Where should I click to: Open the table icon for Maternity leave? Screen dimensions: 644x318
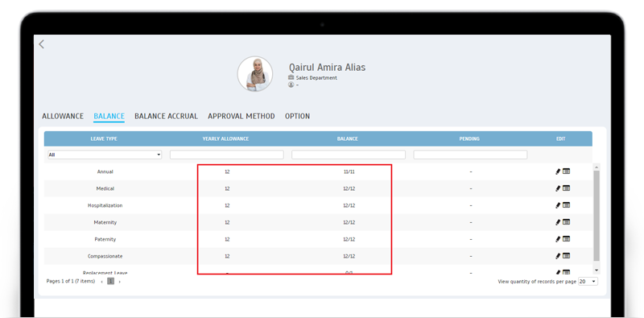pyautogui.click(x=567, y=222)
